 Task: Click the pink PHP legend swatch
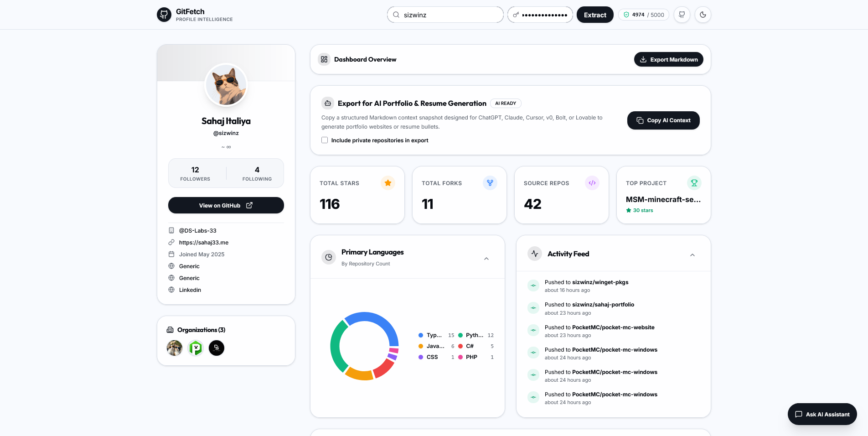tap(460, 357)
